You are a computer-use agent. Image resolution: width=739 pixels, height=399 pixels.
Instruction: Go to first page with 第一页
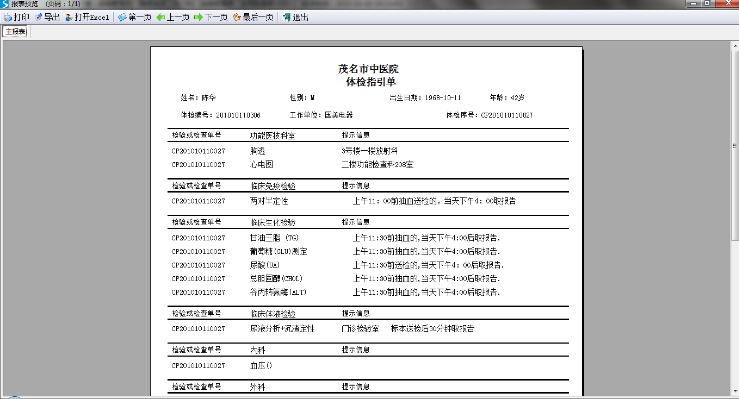tap(135, 17)
